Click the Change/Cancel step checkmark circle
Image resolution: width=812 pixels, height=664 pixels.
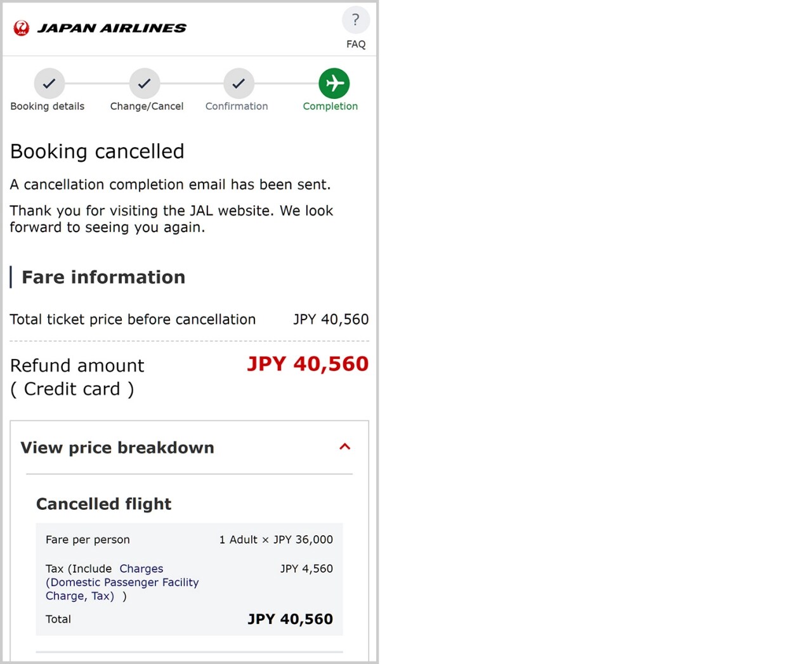145,83
